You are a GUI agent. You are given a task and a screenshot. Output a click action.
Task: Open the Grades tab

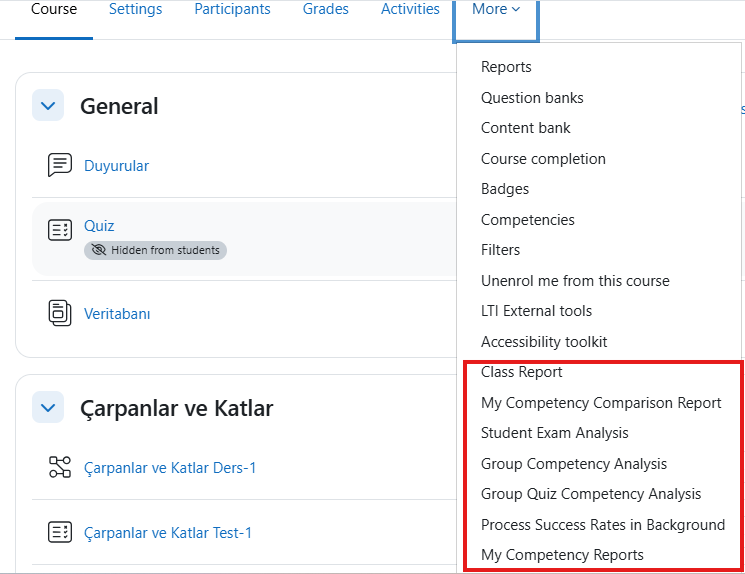point(325,9)
